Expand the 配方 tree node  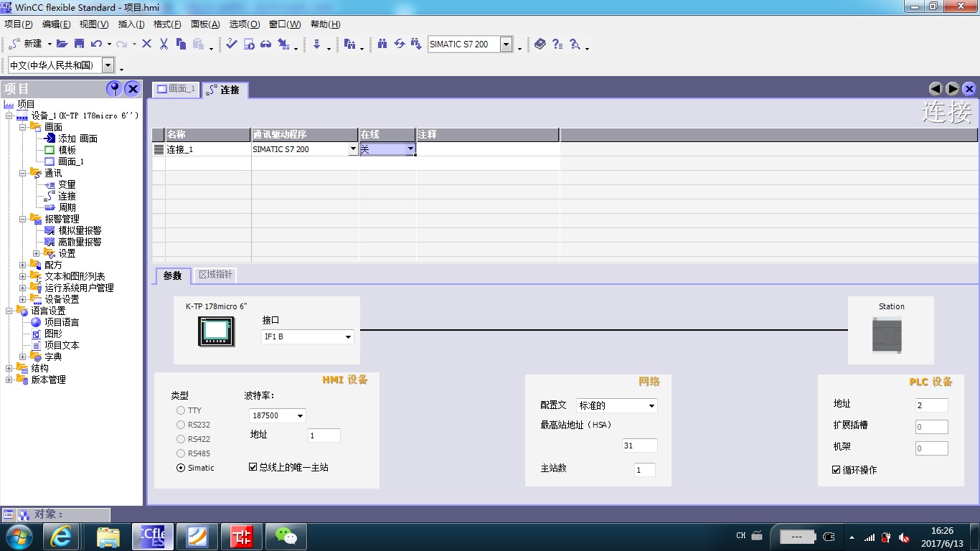coord(23,265)
